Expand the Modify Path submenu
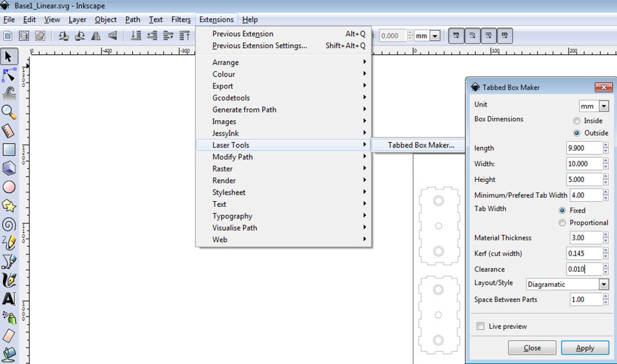 coord(283,157)
